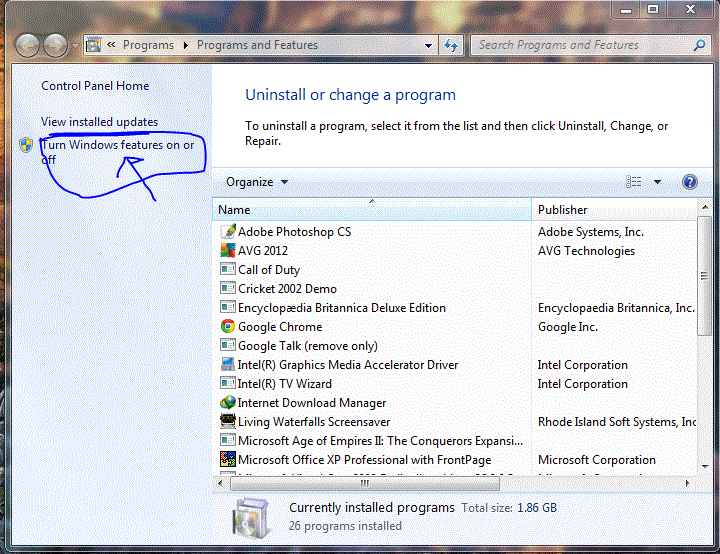The image size is (720, 554).
Task: Select the Google Chrome entry
Action: [280, 327]
